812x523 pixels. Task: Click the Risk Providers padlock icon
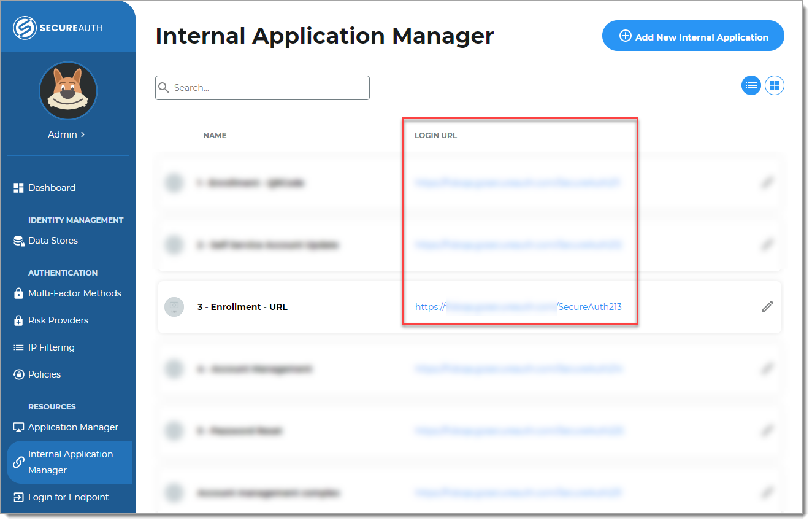click(x=18, y=320)
